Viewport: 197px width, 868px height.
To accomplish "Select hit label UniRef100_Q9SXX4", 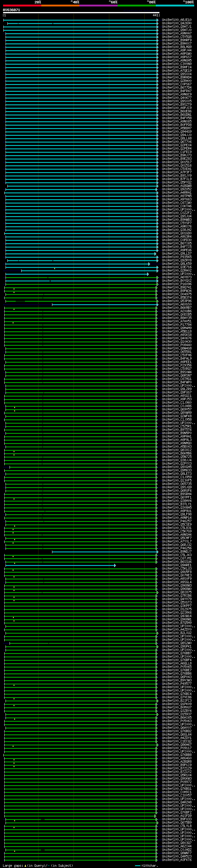I will click(177, 74).
